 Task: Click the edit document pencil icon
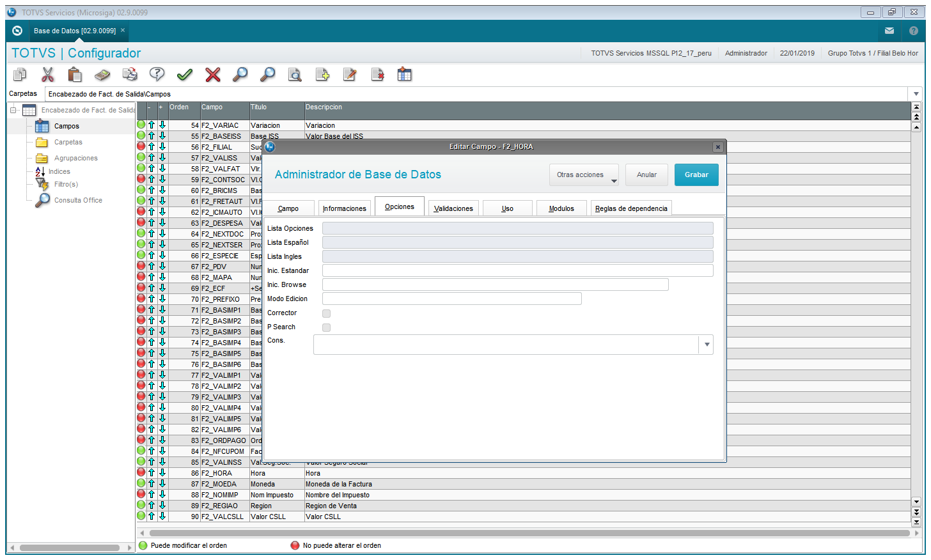click(x=350, y=75)
